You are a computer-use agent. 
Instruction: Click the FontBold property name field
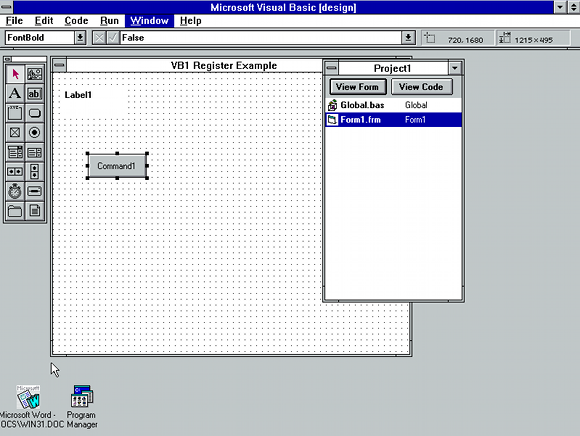click(40, 38)
